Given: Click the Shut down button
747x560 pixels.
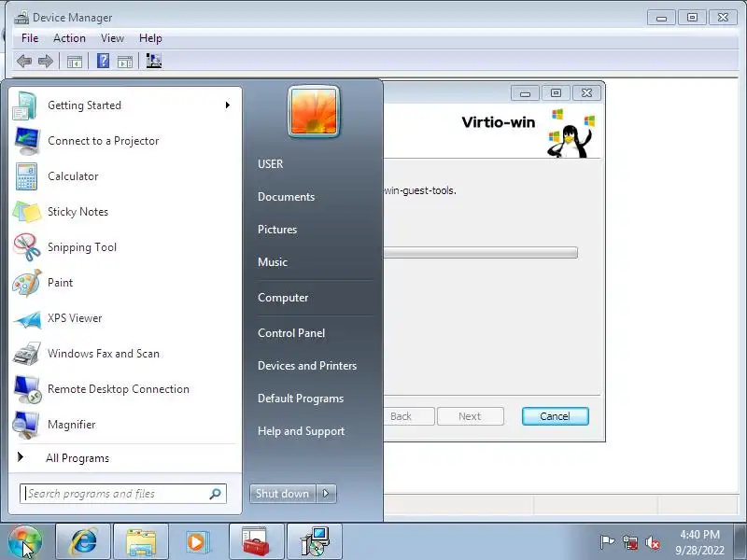Looking at the screenshot, I should 283,494.
